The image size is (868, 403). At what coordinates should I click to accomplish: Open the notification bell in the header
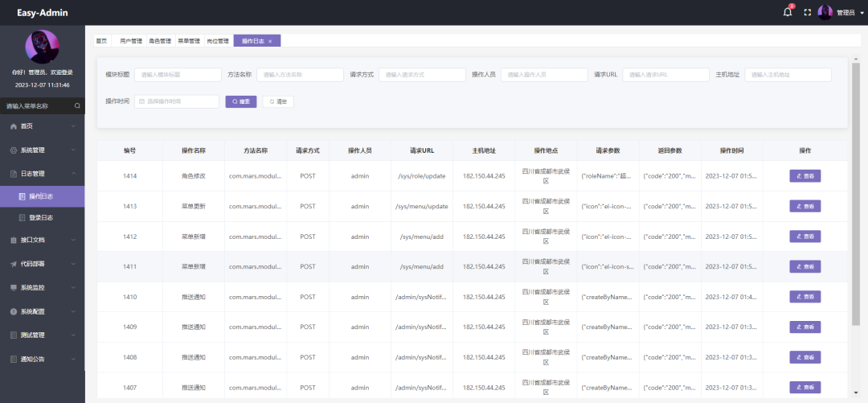point(788,12)
